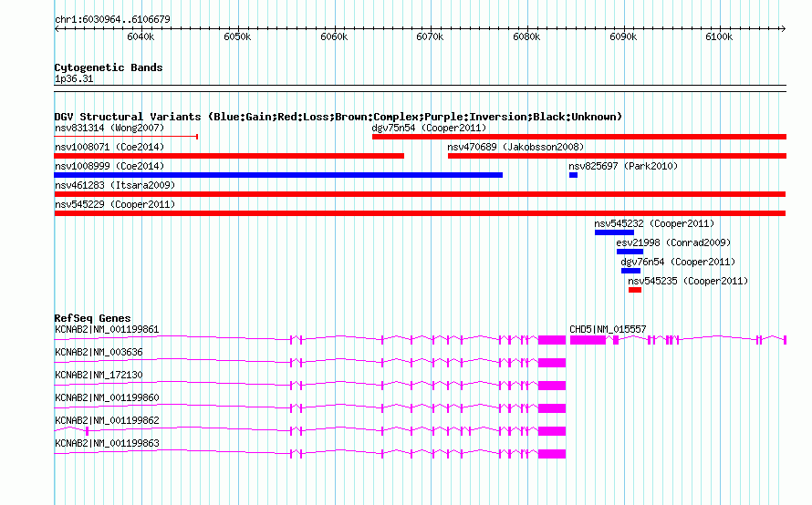Click the extra upstream exon of KCNAB2|NM_001199862
The image size is (812, 505).
click(x=87, y=431)
